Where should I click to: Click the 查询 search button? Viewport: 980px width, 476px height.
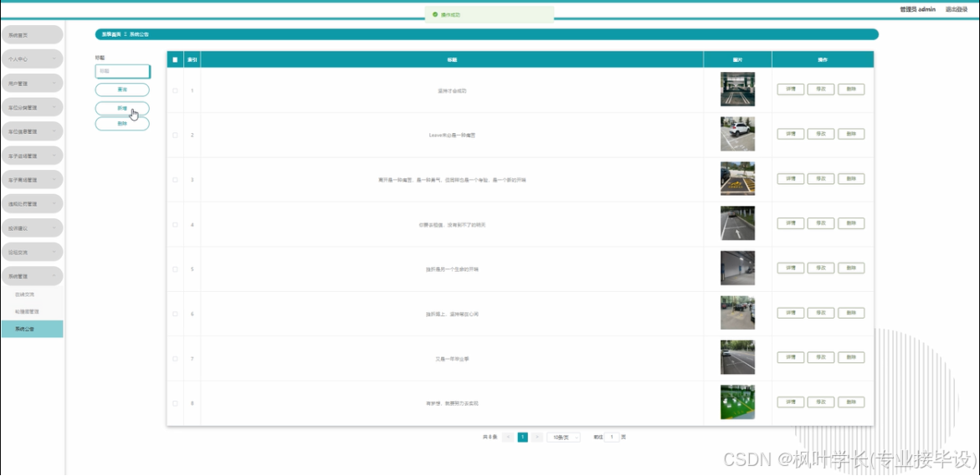coord(122,90)
